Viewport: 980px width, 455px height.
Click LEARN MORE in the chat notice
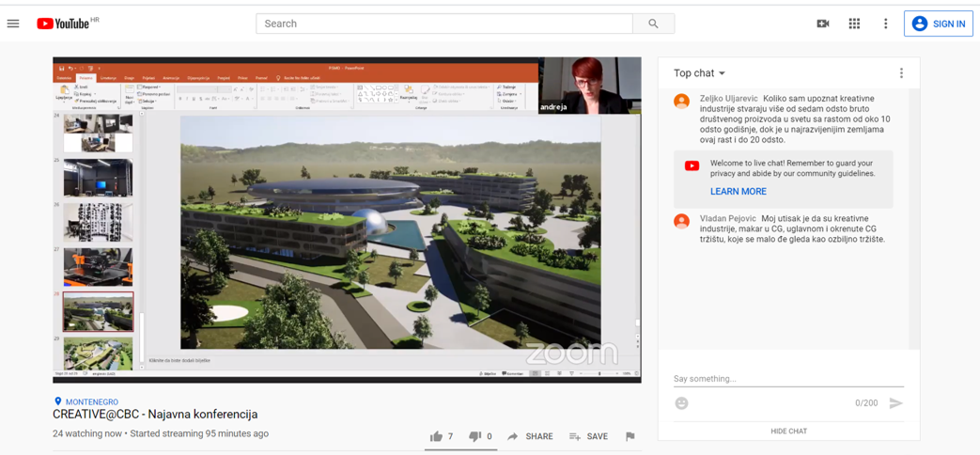point(739,192)
